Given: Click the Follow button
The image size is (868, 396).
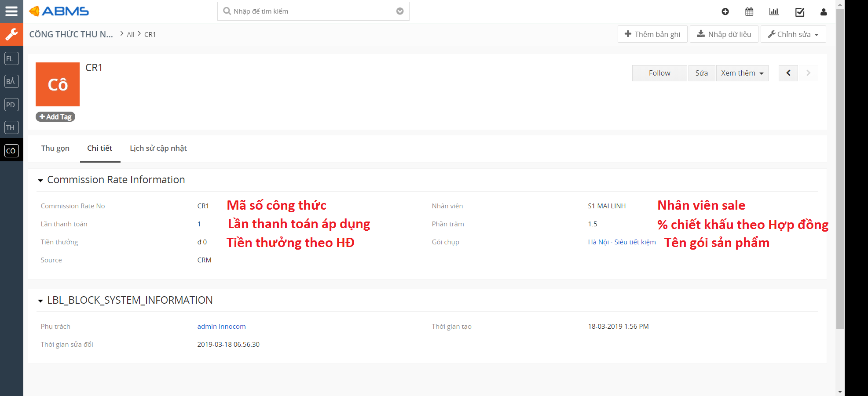Looking at the screenshot, I should click(659, 73).
